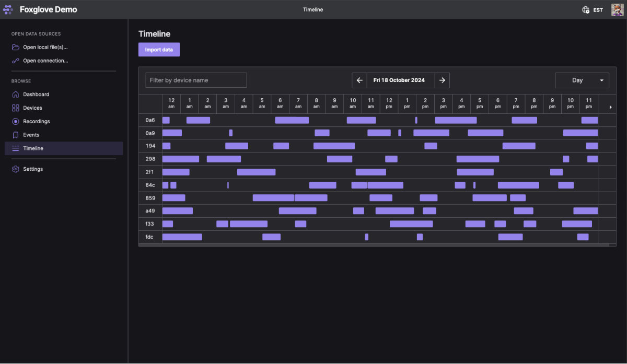This screenshot has width=627, height=364.
Task: Open the Dashboard page from sidebar
Action: coord(36,95)
